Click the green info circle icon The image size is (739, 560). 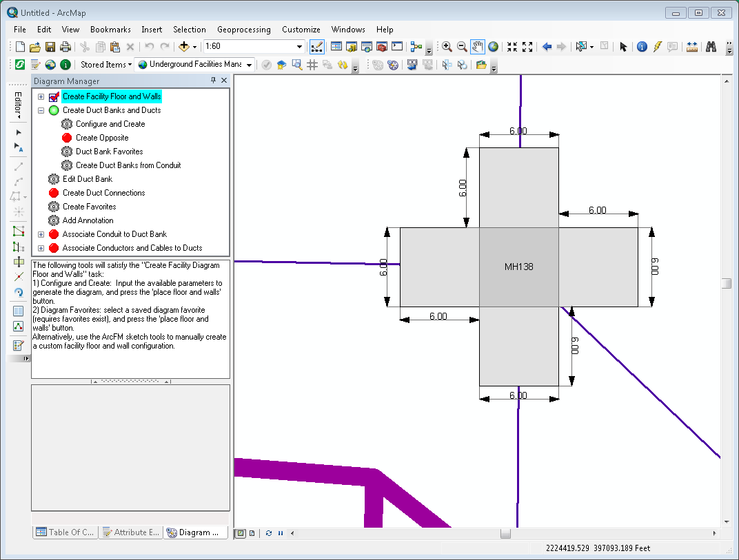coord(65,65)
